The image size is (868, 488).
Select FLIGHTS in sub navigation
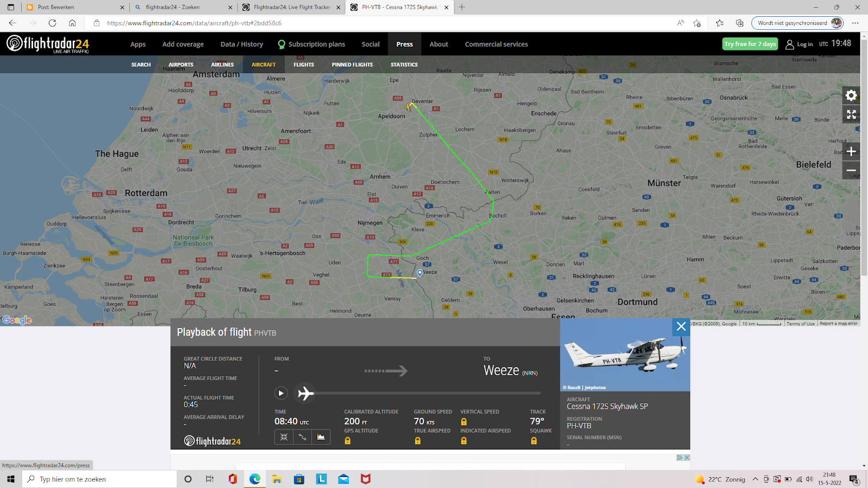(x=304, y=65)
